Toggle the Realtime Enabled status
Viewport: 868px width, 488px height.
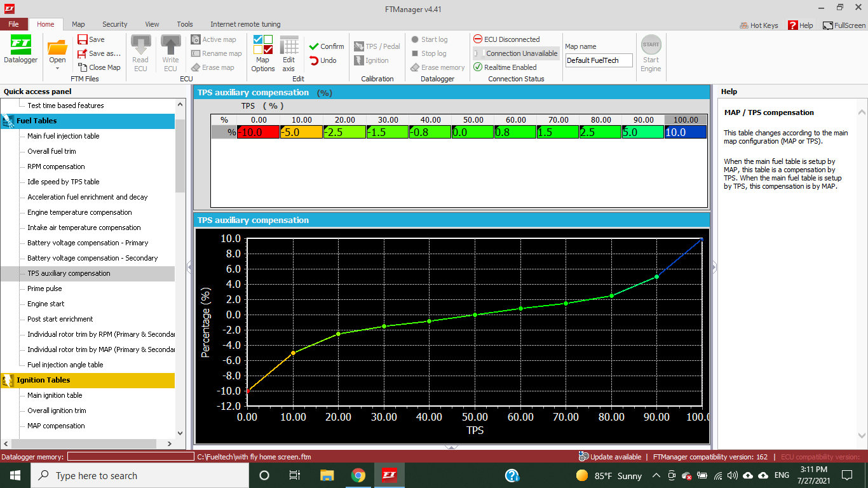point(505,67)
